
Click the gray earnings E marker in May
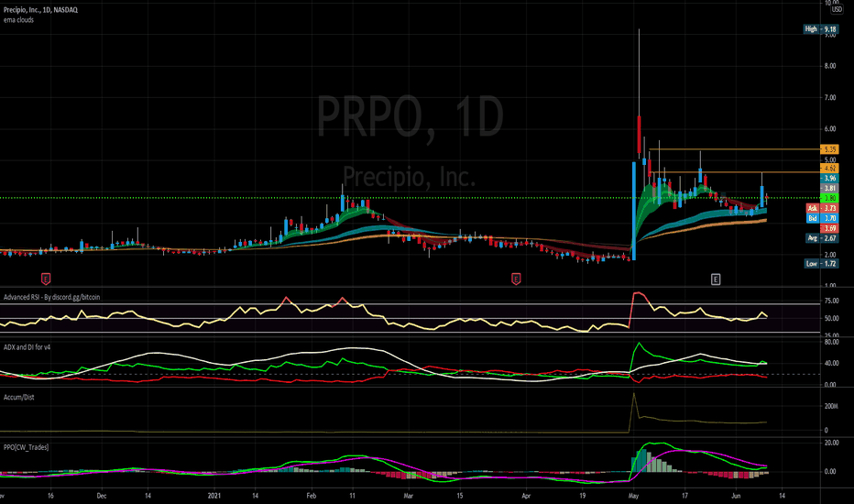[x=716, y=279]
